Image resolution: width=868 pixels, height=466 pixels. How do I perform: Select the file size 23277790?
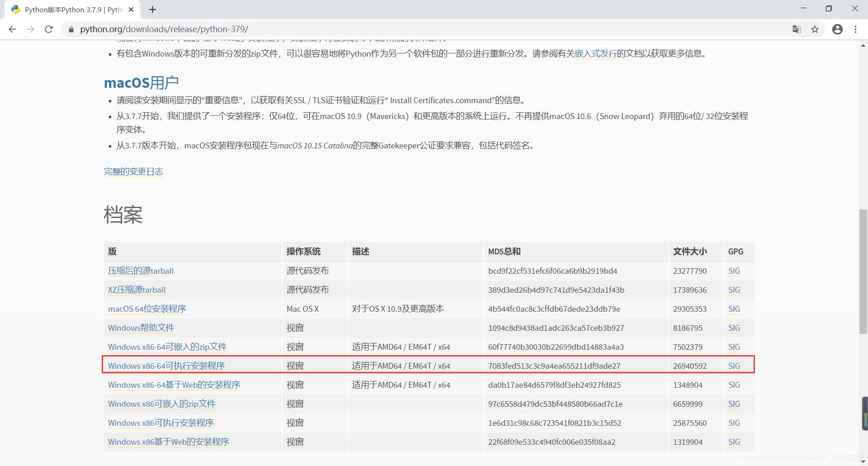(x=690, y=271)
